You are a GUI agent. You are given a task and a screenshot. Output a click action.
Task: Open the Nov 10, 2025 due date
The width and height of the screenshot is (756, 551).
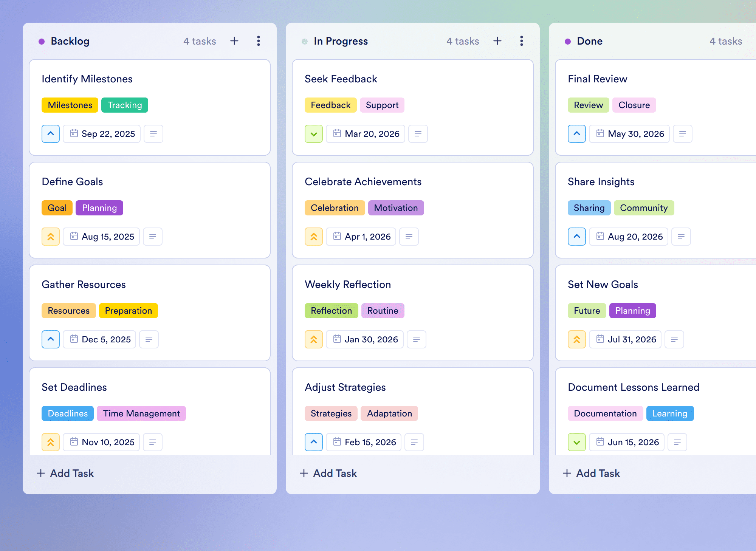coord(101,442)
